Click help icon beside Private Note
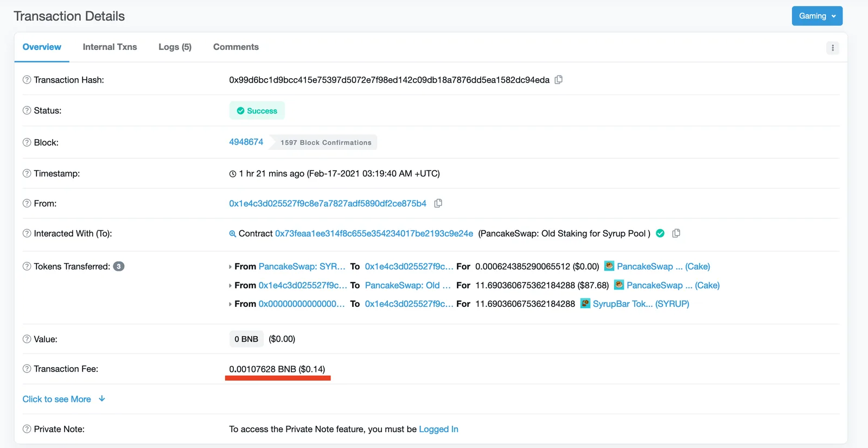The image size is (868, 448). click(27, 429)
